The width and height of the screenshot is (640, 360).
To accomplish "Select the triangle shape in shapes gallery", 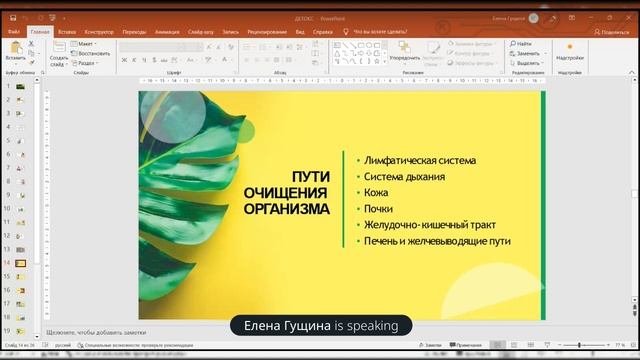I will pos(337,53).
